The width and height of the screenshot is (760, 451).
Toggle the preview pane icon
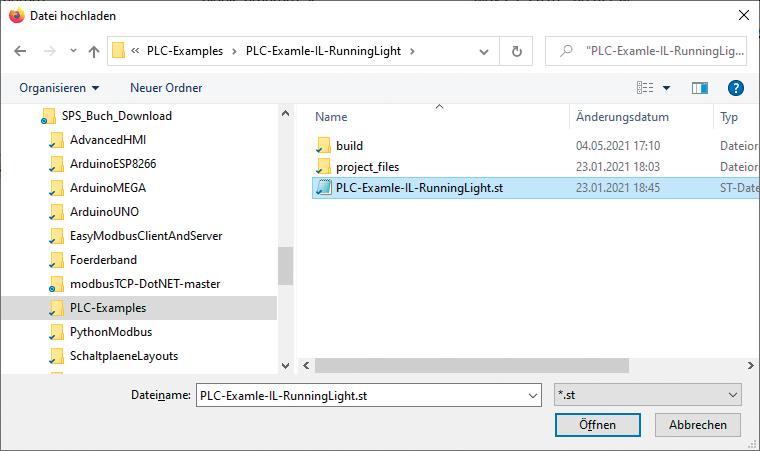pyautogui.click(x=699, y=88)
